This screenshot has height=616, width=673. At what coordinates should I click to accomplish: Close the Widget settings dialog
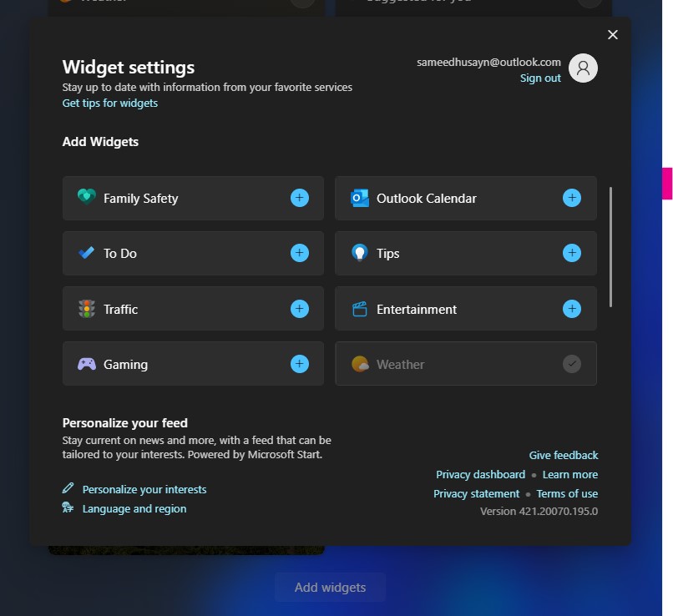pos(613,35)
